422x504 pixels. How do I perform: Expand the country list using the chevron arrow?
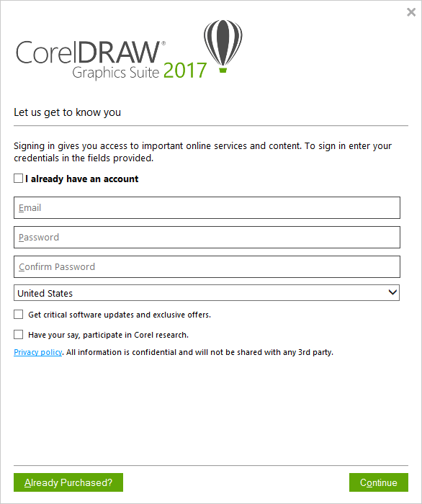point(392,292)
